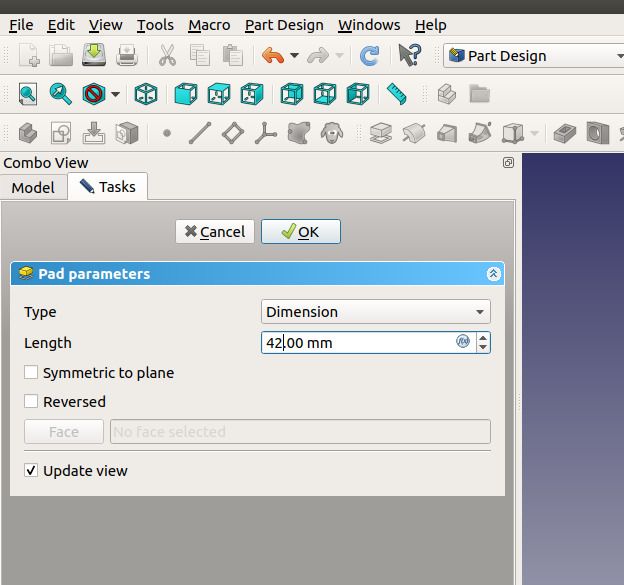Click the Cut scissors icon
The width and height of the screenshot is (624, 585).
167,55
